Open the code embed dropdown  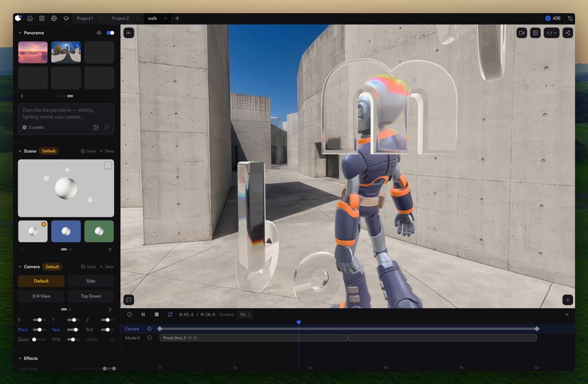pyautogui.click(x=552, y=33)
